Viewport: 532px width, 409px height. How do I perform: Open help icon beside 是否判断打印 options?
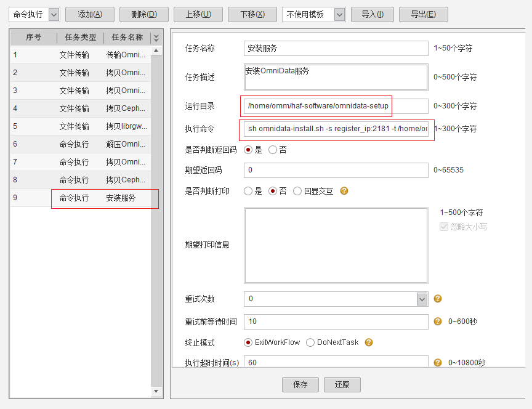pyautogui.click(x=344, y=191)
